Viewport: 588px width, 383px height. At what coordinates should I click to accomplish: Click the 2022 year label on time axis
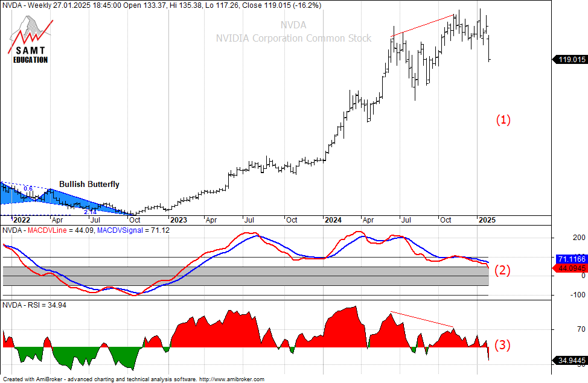click(x=21, y=220)
